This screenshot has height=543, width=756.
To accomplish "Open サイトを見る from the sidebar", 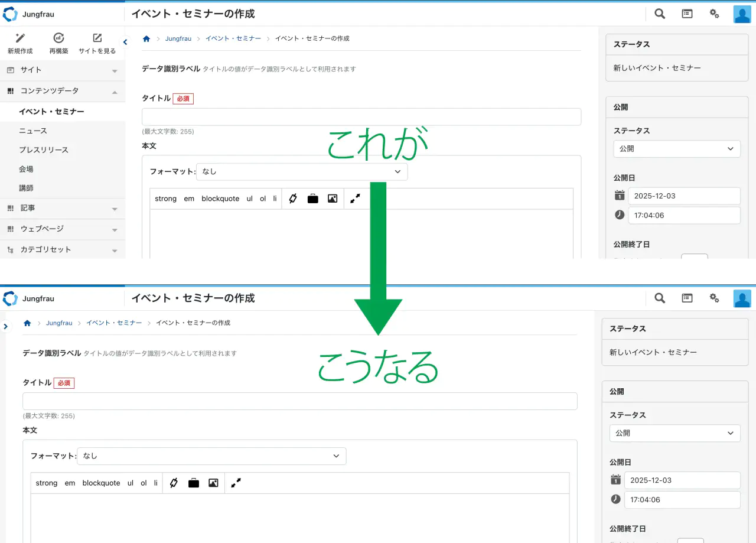I will tap(97, 38).
